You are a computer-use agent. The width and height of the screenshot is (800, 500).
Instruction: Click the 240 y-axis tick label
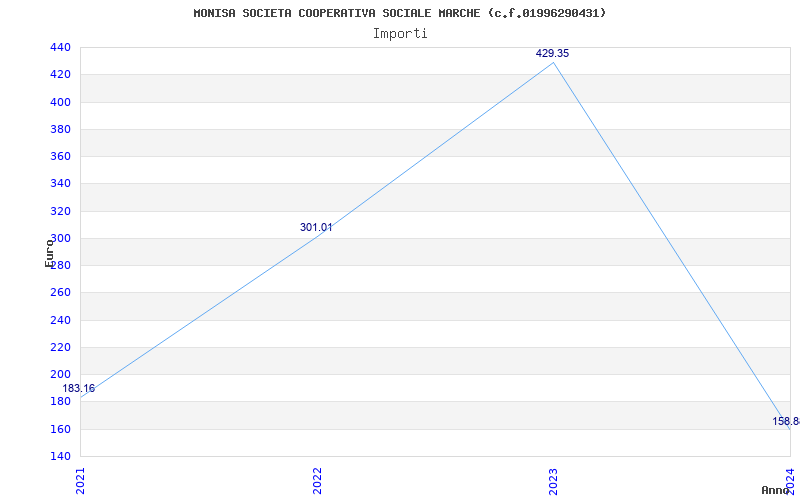click(x=60, y=320)
